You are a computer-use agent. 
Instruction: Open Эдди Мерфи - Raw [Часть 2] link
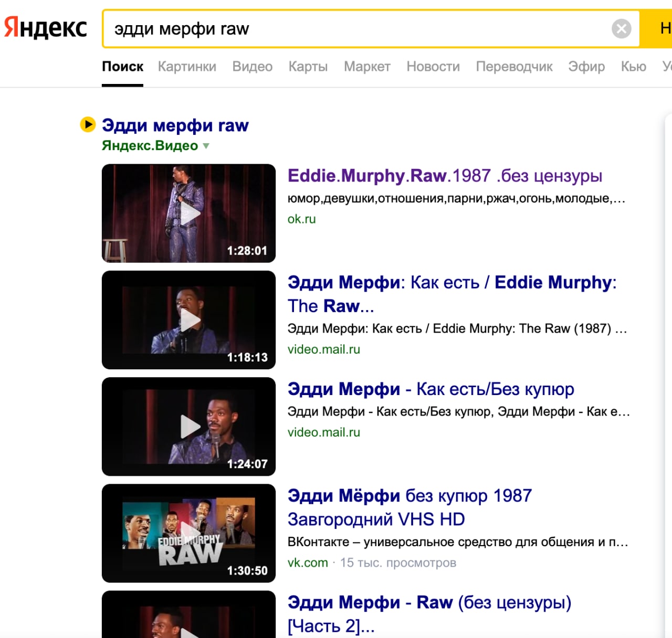point(429,614)
